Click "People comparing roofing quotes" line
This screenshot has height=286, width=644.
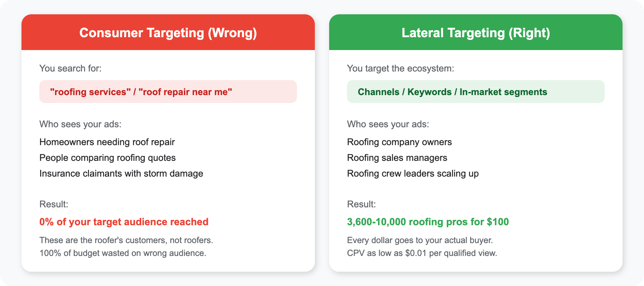[107, 158]
